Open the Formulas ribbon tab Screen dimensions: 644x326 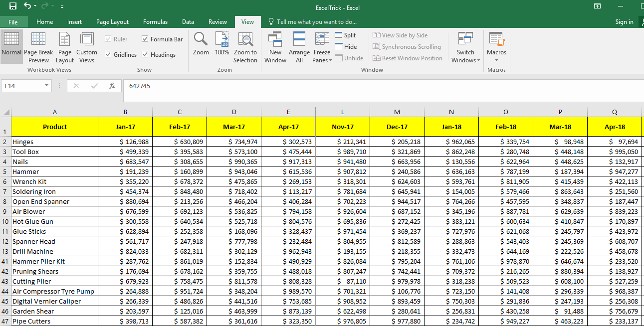tap(155, 22)
